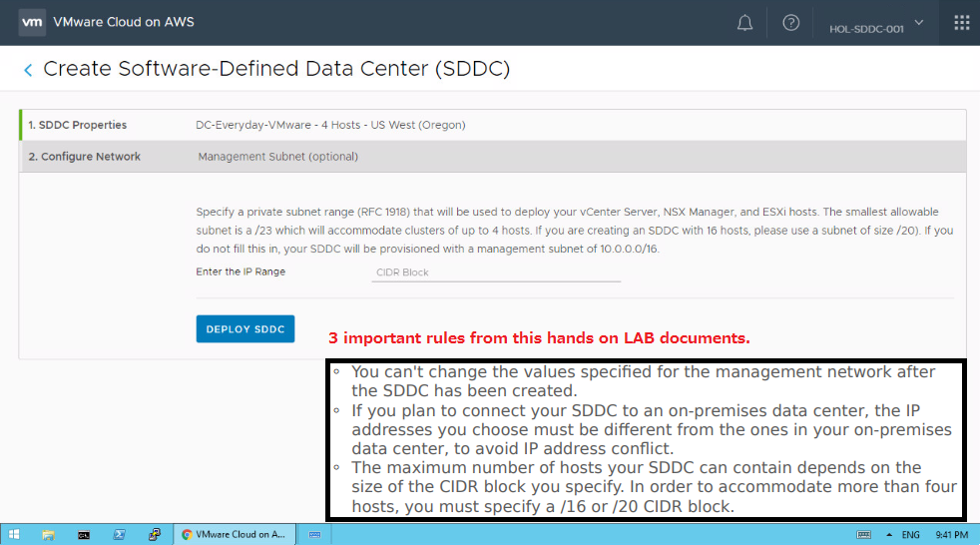
Task: Show hidden system tray icons
Action: (889, 534)
